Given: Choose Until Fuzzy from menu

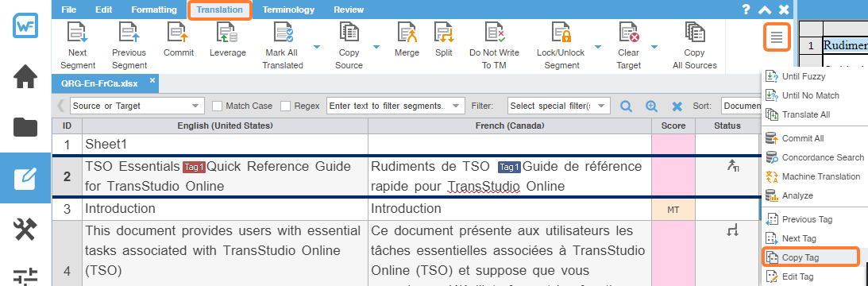Looking at the screenshot, I should (x=803, y=76).
